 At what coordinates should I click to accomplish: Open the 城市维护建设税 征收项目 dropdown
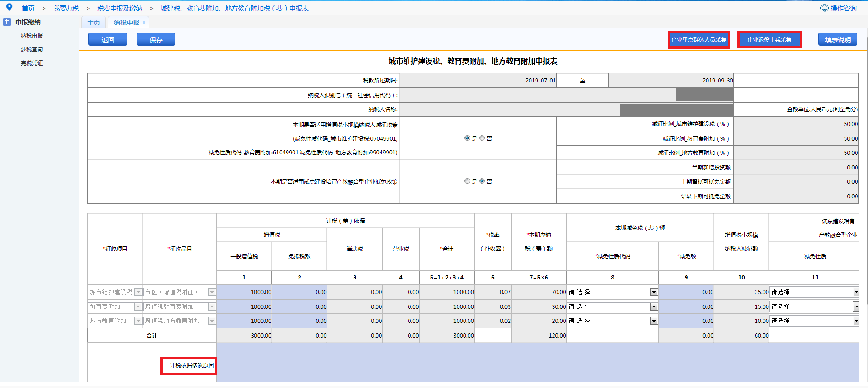coord(115,292)
